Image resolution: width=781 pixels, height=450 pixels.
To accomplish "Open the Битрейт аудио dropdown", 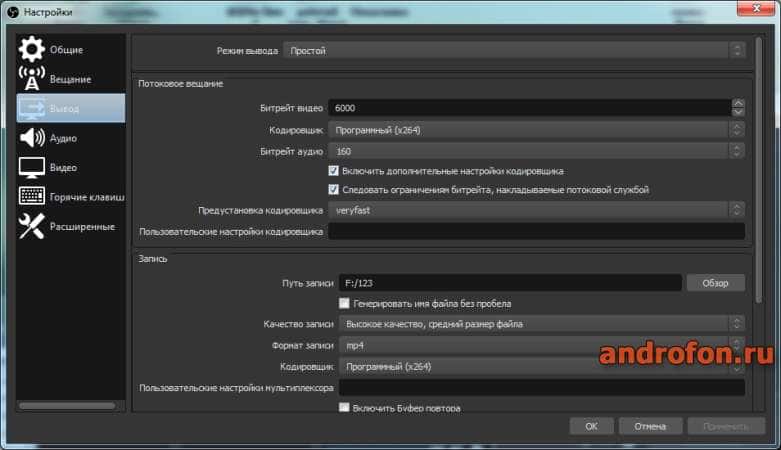I will (x=536, y=151).
